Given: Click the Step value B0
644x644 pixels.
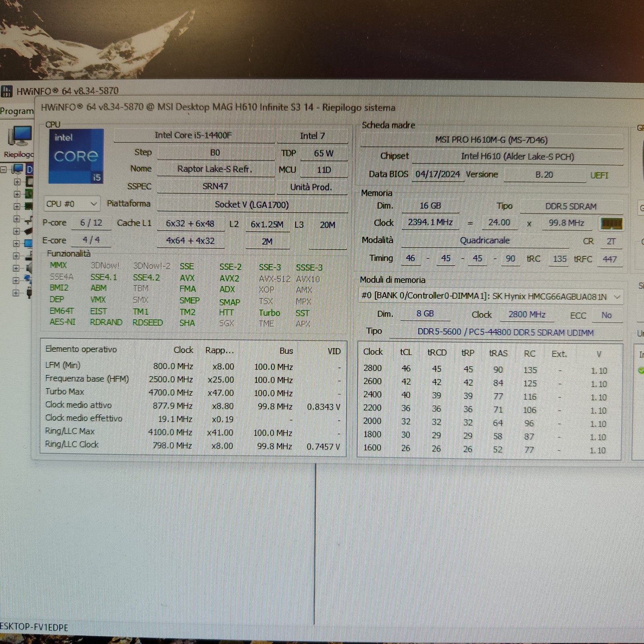Looking at the screenshot, I should pos(215,153).
